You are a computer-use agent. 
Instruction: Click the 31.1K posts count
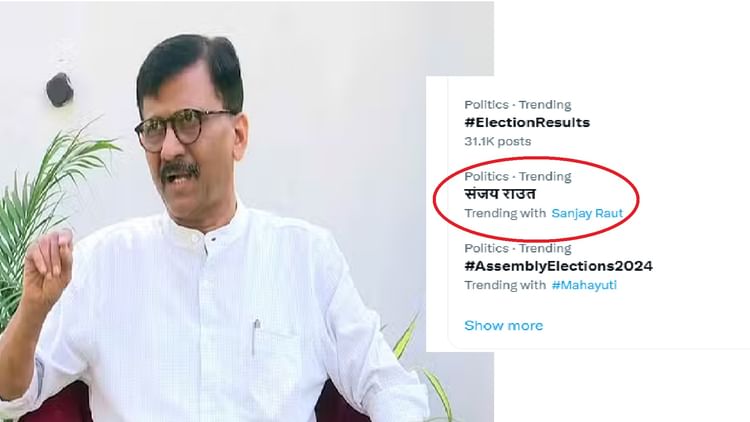point(497,142)
